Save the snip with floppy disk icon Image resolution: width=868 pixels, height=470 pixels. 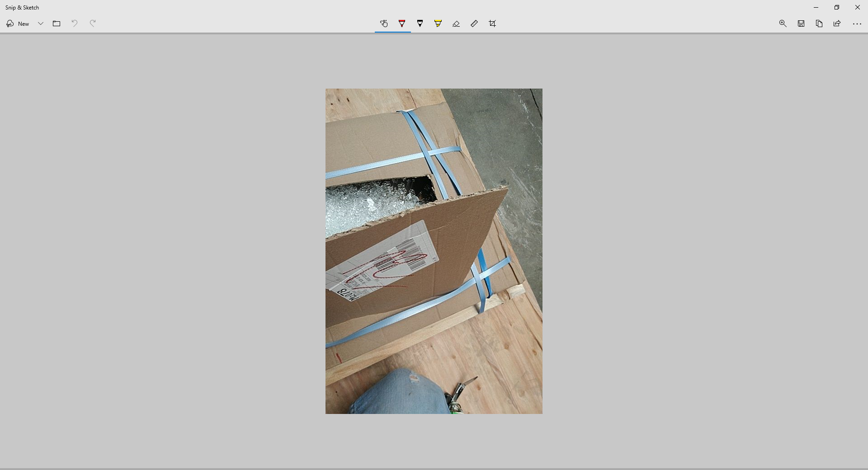801,23
